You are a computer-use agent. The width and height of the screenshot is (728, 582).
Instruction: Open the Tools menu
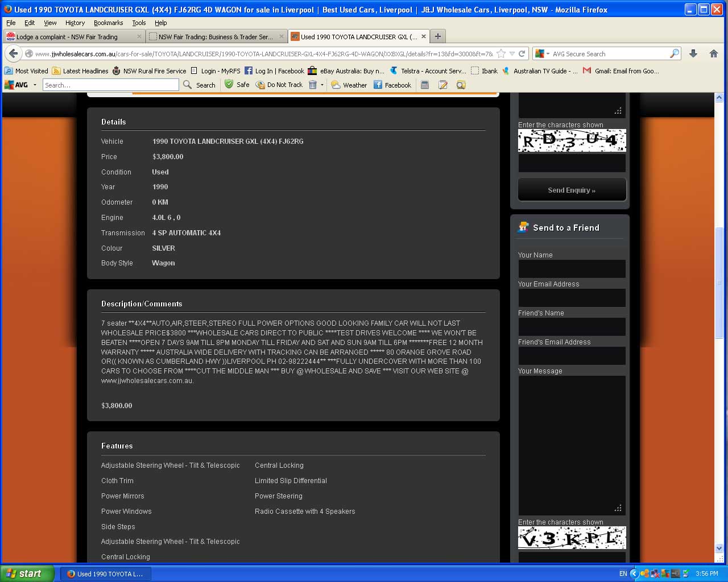point(139,23)
